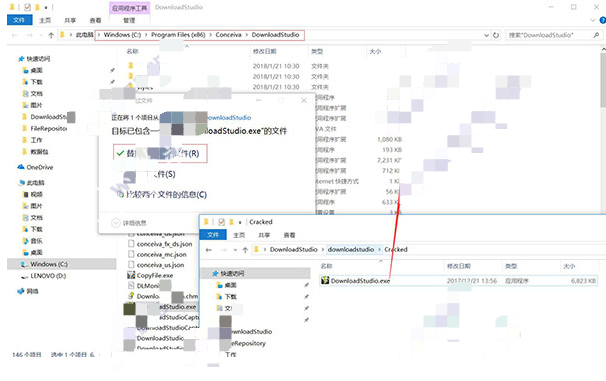
Task: Expand the ribbon chevron in main window
Action: [x=593, y=20]
